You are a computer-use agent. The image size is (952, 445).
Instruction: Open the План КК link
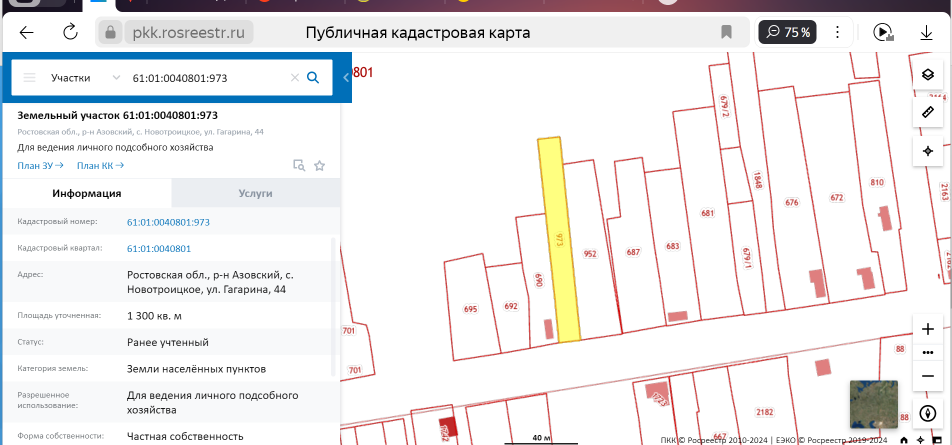[100, 166]
